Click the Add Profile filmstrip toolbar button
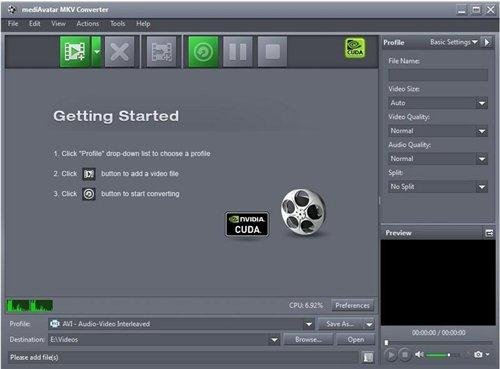Viewport: 500px width, 369px height. click(162, 52)
